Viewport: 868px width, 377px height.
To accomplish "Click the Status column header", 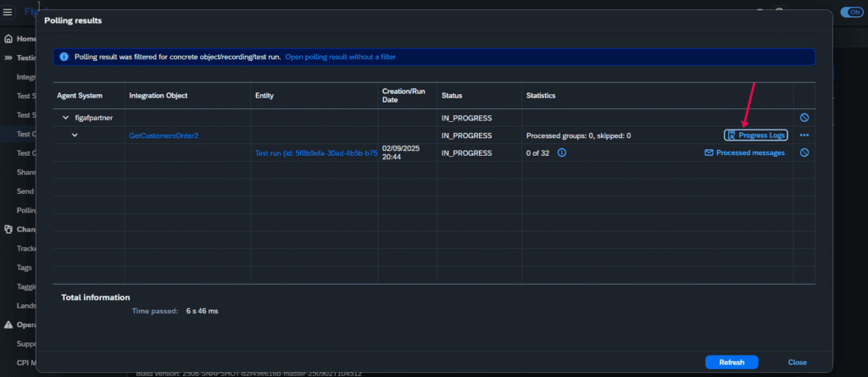I will [452, 96].
